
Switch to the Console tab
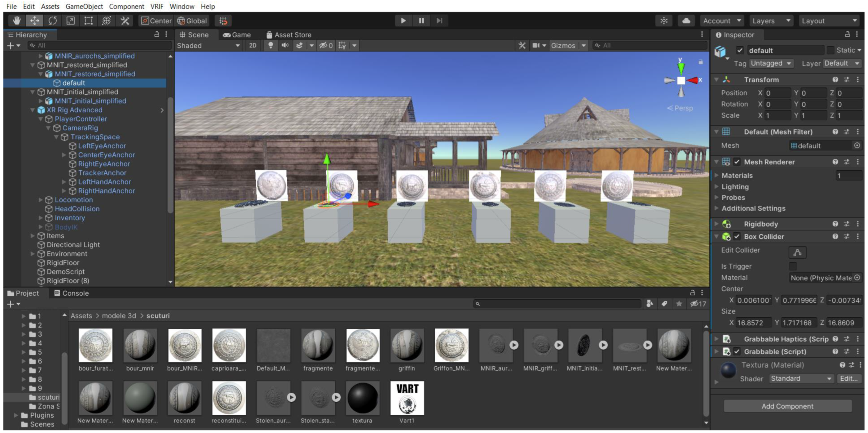point(72,293)
